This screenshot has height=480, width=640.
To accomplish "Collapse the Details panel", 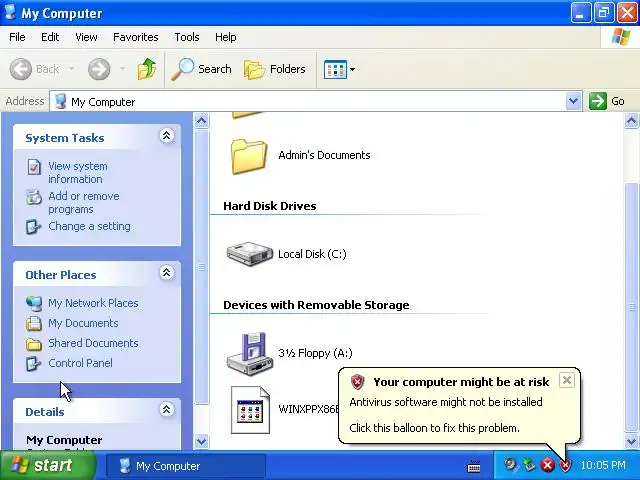I will pyautogui.click(x=167, y=409).
